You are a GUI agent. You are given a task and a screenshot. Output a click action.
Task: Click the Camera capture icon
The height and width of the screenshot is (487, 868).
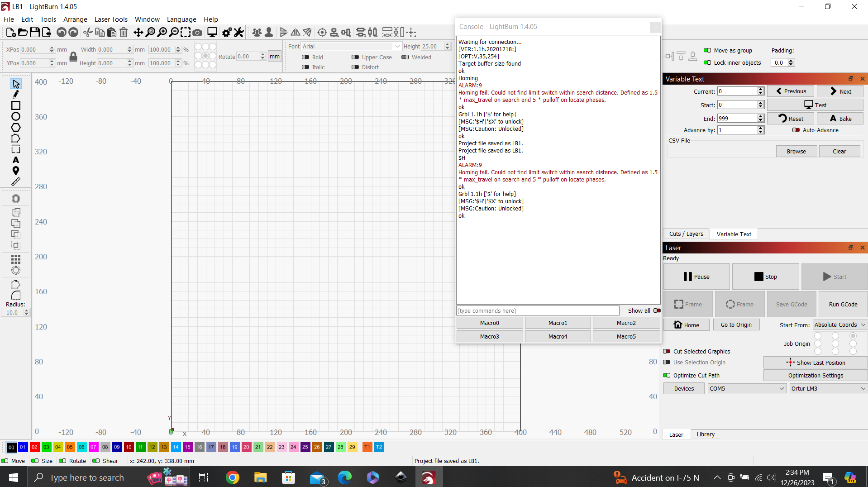click(x=197, y=32)
